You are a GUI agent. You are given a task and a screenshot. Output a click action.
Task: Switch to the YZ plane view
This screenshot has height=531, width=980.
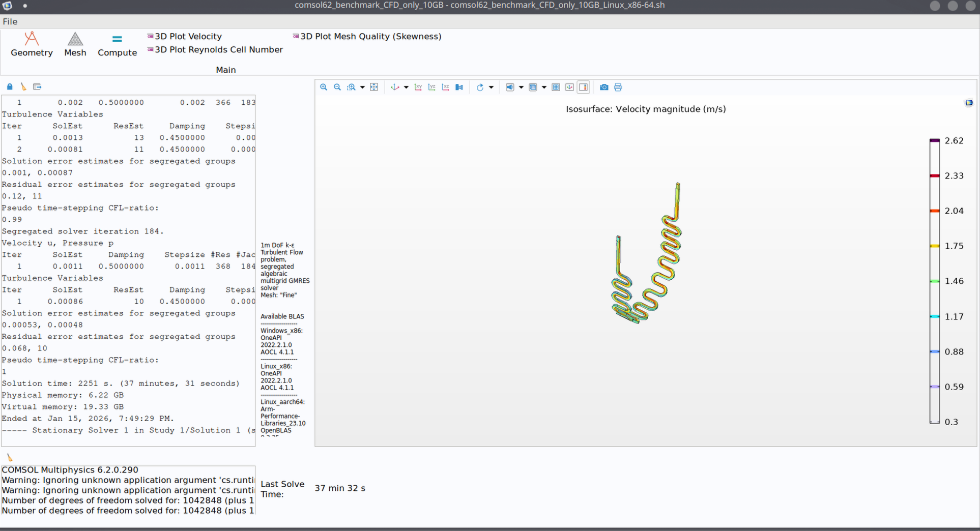point(432,87)
